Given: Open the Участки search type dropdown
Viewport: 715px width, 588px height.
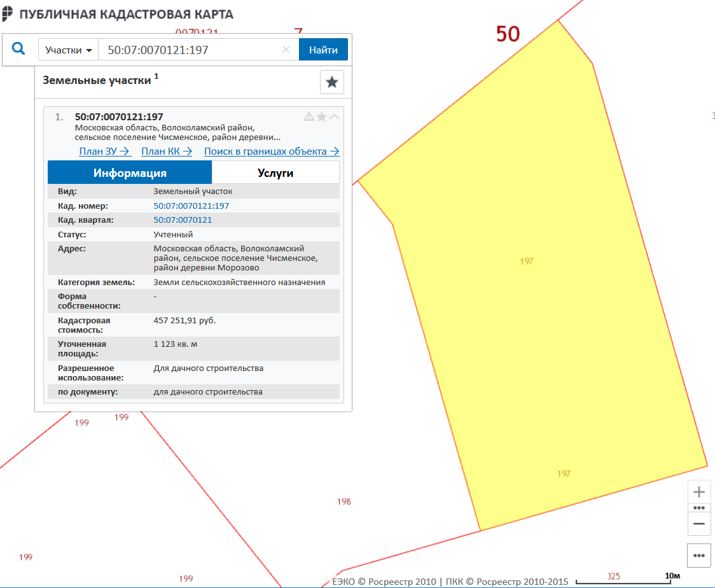Looking at the screenshot, I should 69,50.
